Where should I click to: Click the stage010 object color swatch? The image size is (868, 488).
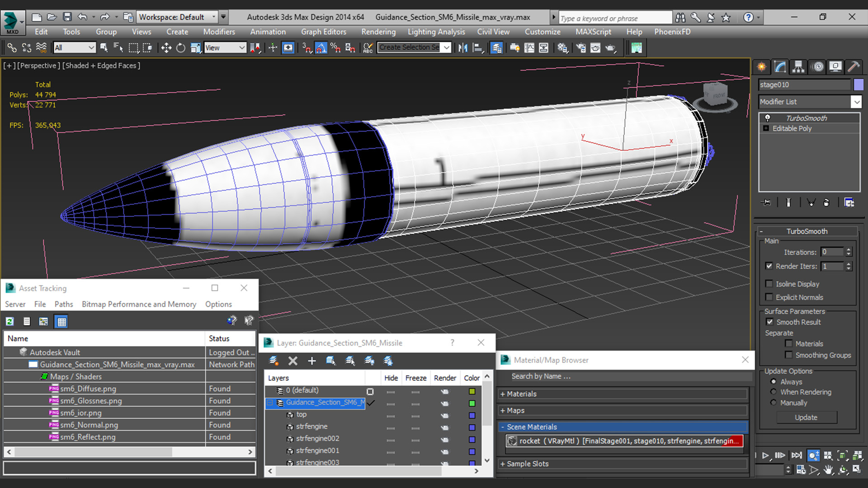(x=858, y=84)
